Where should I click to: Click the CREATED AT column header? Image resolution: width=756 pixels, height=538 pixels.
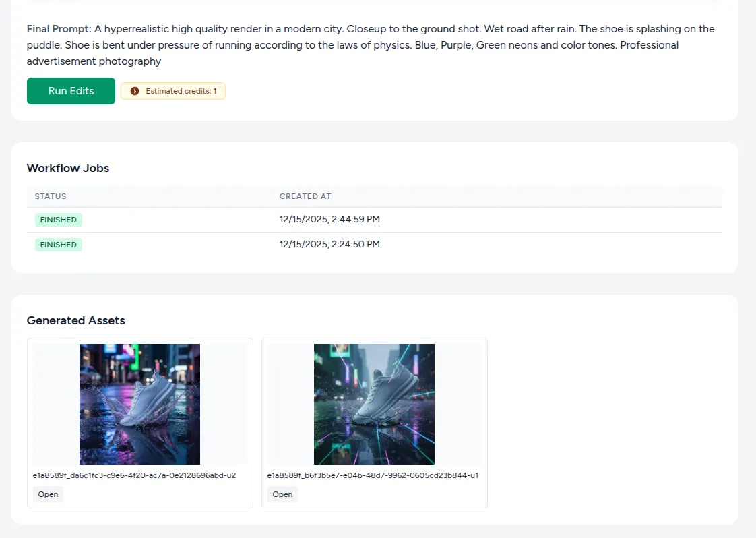(x=305, y=196)
